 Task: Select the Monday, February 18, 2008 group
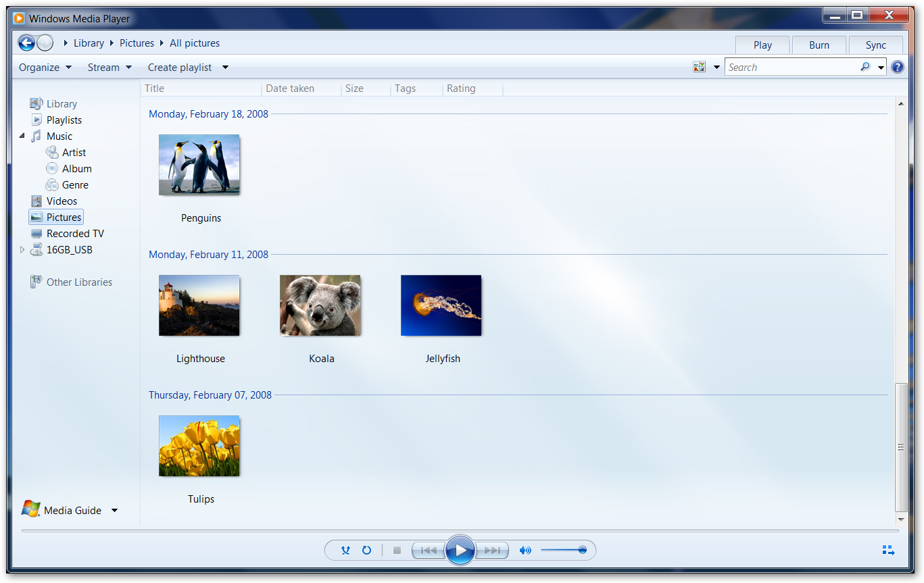tap(209, 114)
